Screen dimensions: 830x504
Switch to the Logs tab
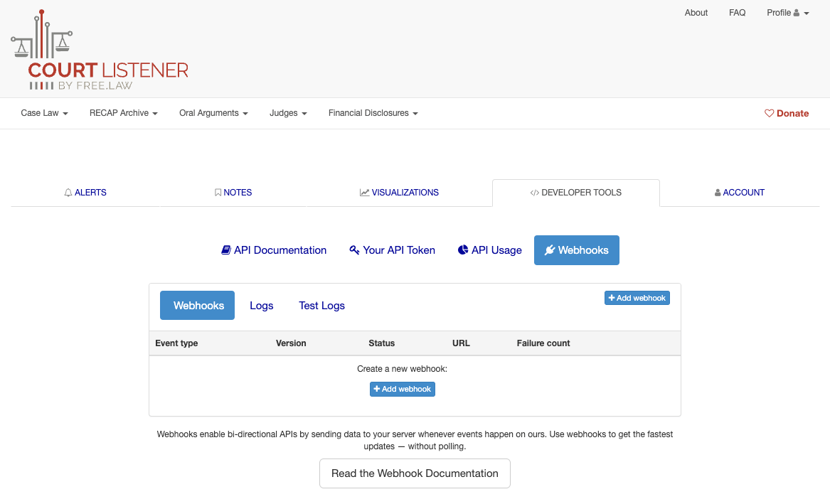click(x=261, y=305)
